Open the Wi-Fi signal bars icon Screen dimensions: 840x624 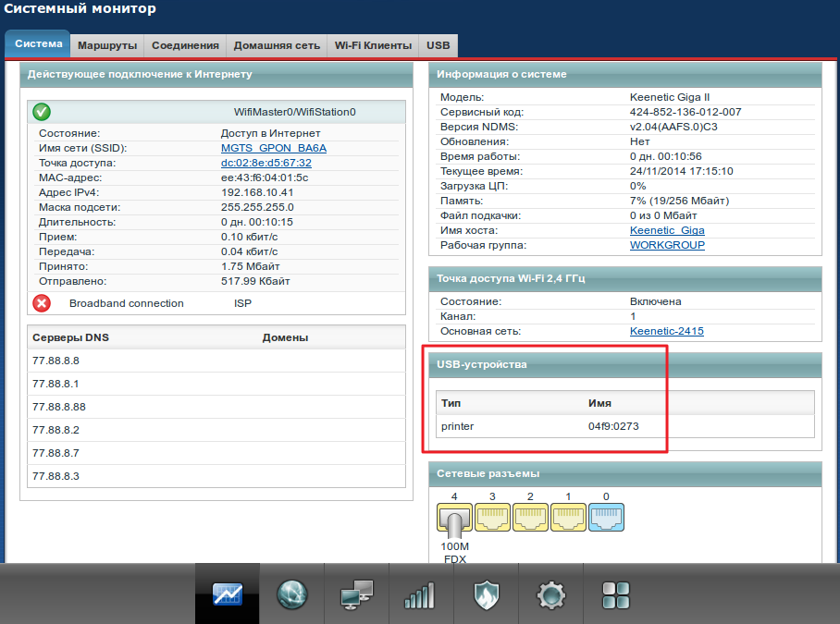click(x=420, y=593)
